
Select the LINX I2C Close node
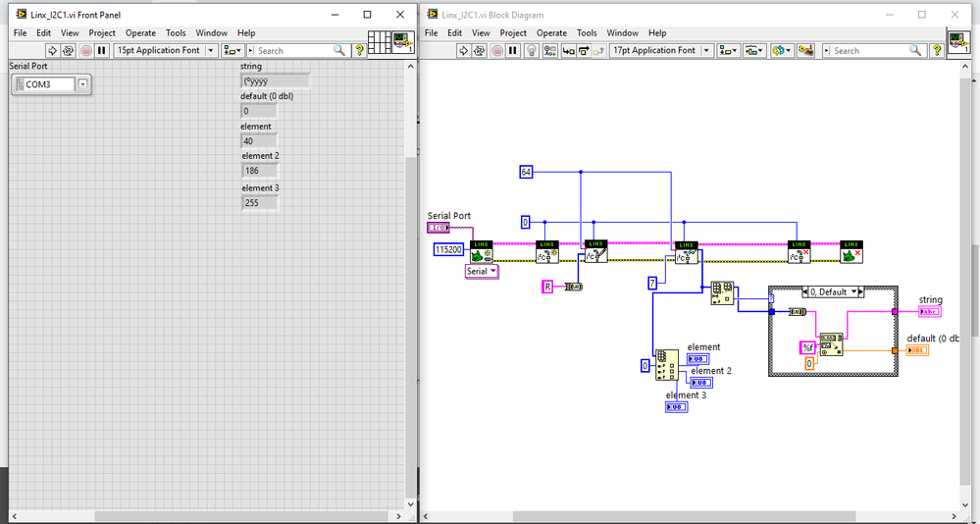click(x=799, y=251)
